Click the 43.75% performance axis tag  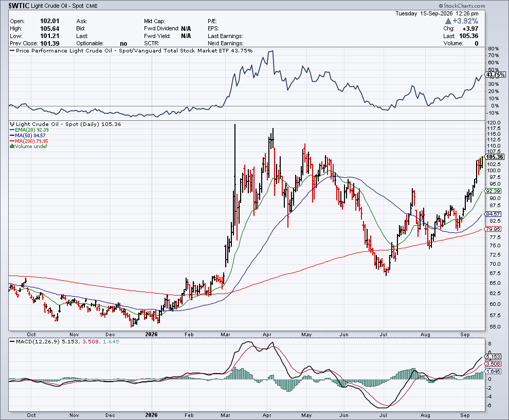pos(495,75)
